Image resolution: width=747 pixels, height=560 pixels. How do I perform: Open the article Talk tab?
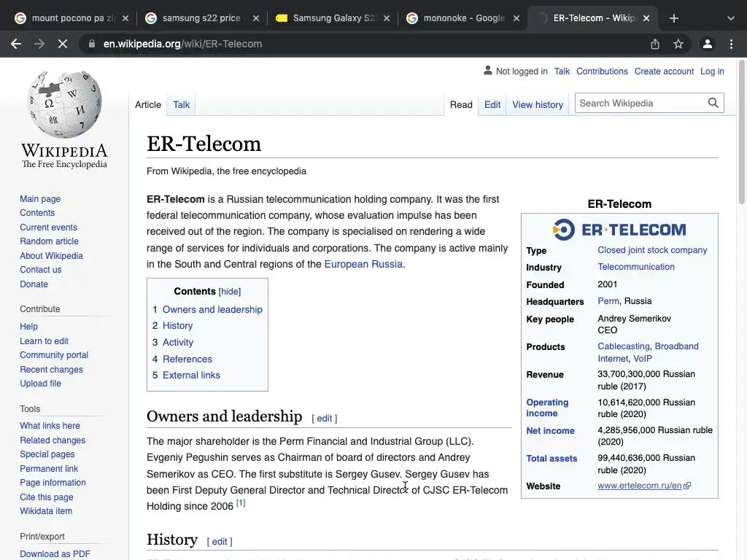[181, 105]
